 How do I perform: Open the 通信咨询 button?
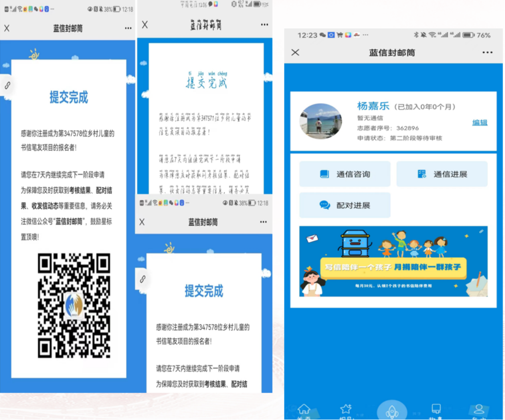pos(345,174)
